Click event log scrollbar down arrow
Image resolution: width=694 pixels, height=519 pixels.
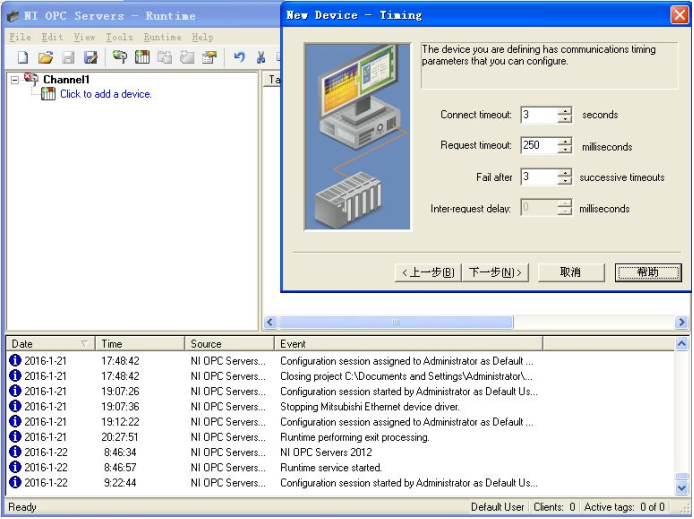click(682, 488)
